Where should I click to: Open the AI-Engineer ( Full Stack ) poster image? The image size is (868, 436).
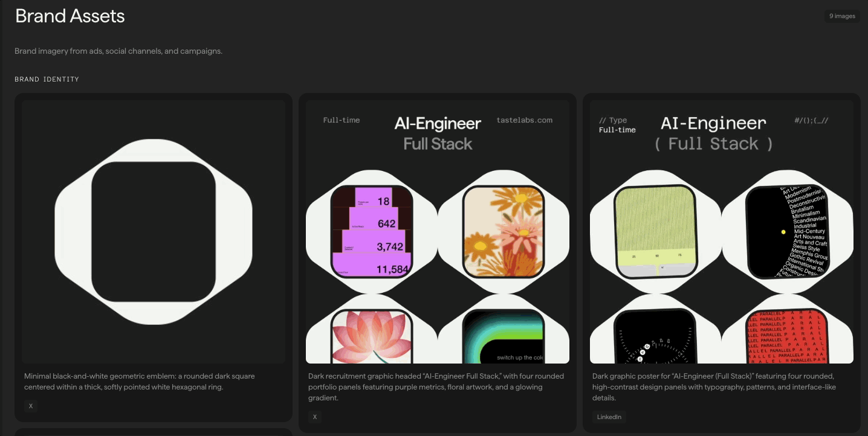(722, 232)
